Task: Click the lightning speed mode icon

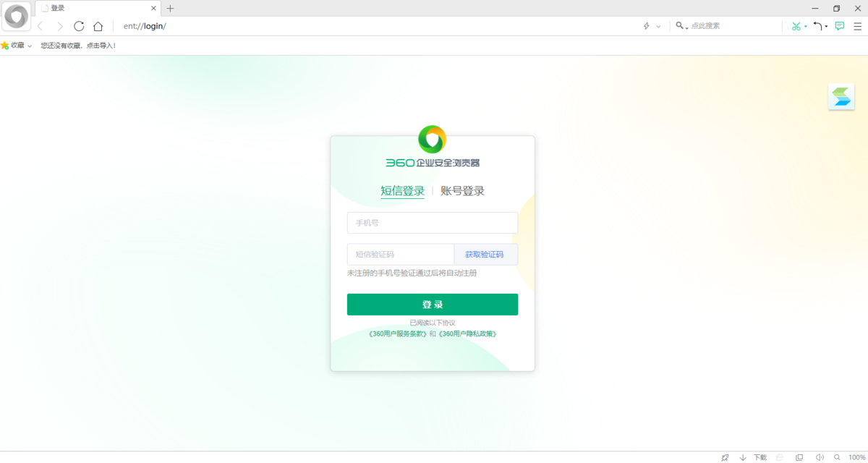Action: coord(647,26)
